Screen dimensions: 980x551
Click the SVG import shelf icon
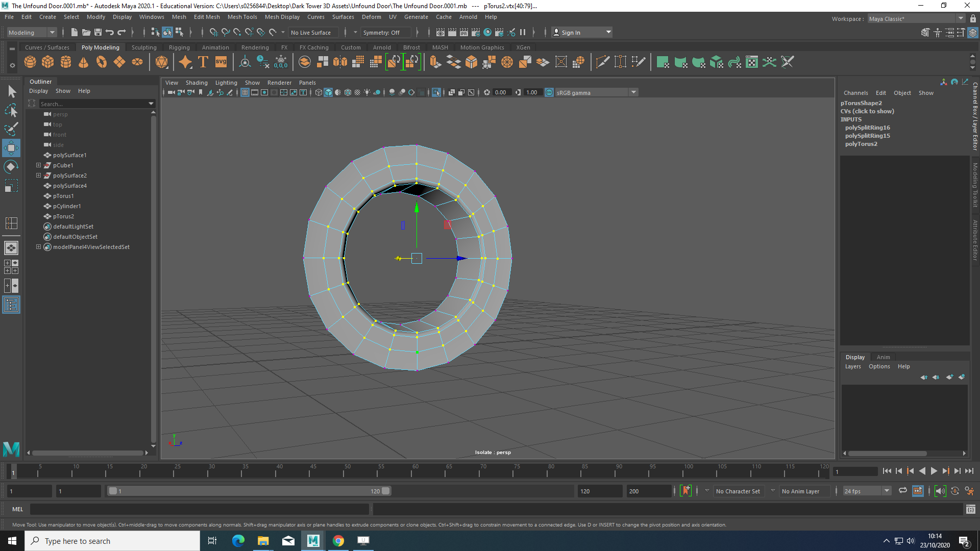pos(221,62)
